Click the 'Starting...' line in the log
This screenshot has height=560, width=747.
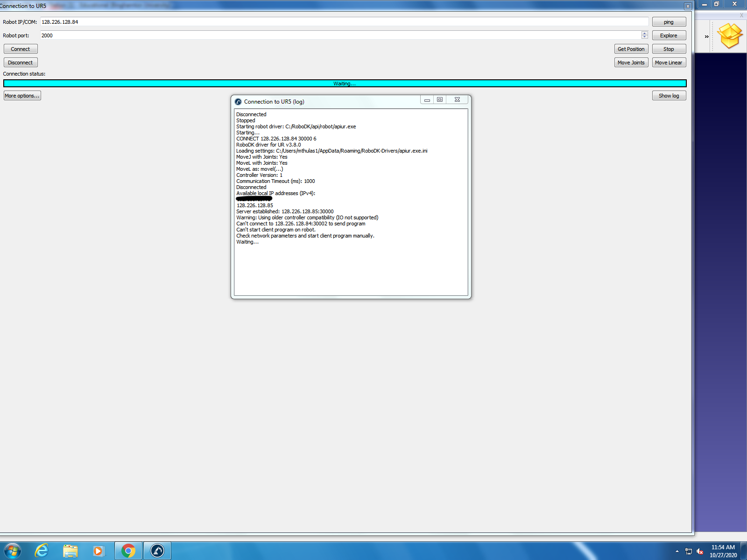248,133
